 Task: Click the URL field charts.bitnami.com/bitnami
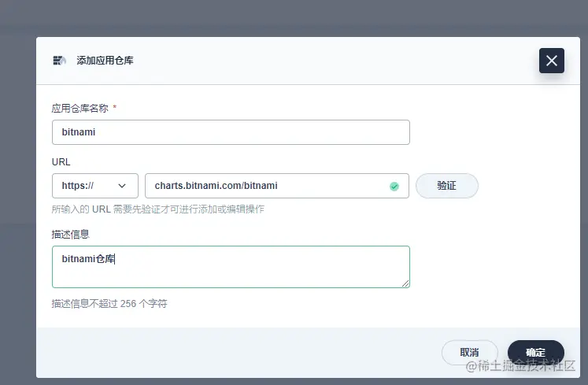[277, 186]
